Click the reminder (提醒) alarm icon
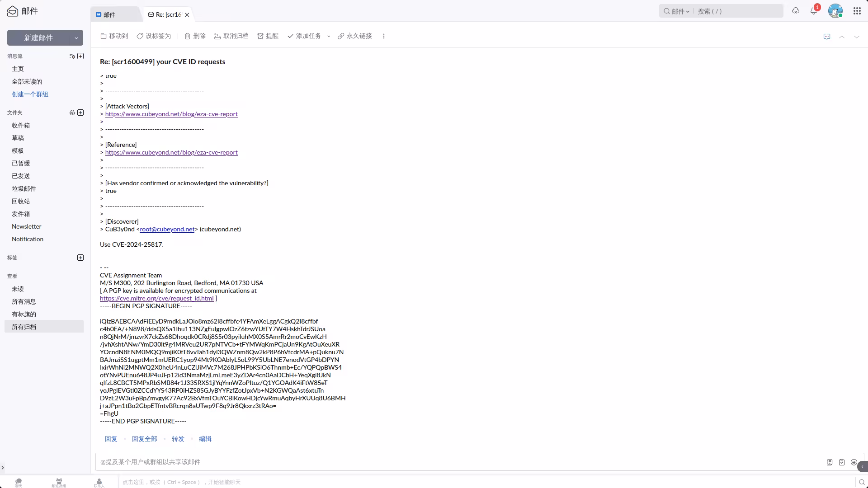This screenshot has width=868, height=488. click(x=268, y=36)
